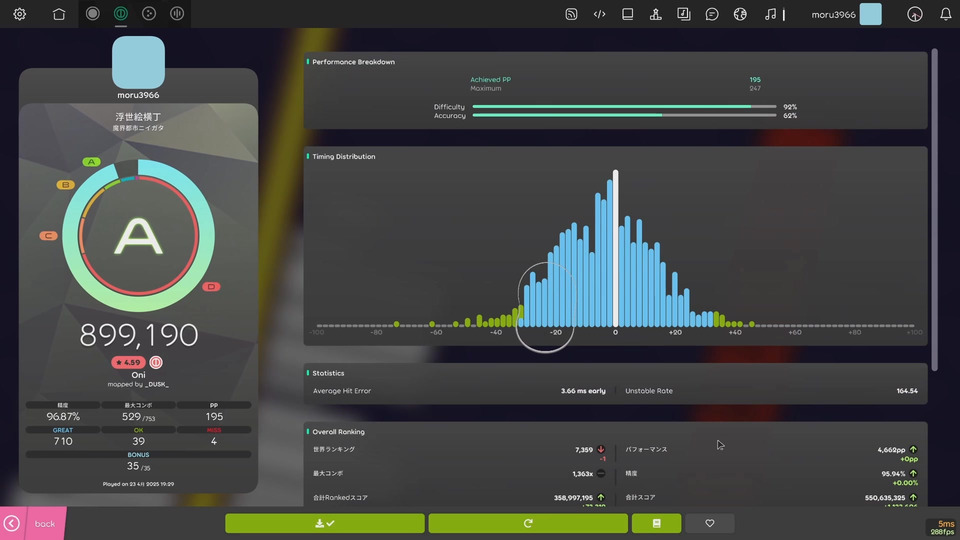The image size is (960, 540).
Task: Click the green download replay button
Action: point(324,523)
